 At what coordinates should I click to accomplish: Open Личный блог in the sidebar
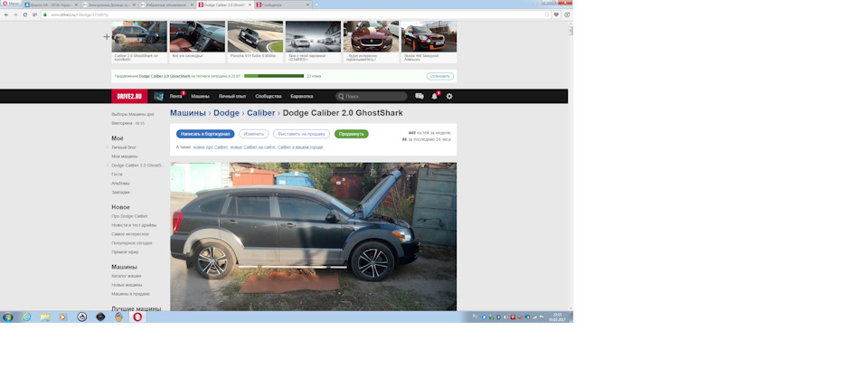124,147
